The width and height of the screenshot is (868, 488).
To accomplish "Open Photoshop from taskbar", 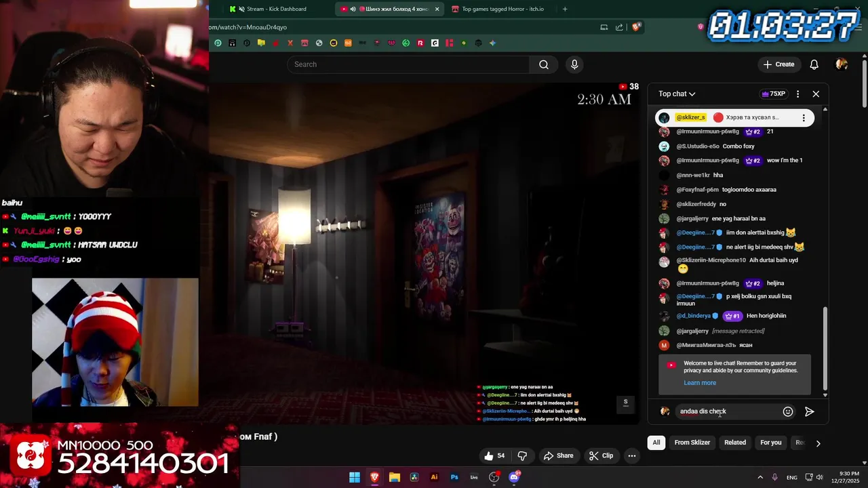I will [x=454, y=477].
